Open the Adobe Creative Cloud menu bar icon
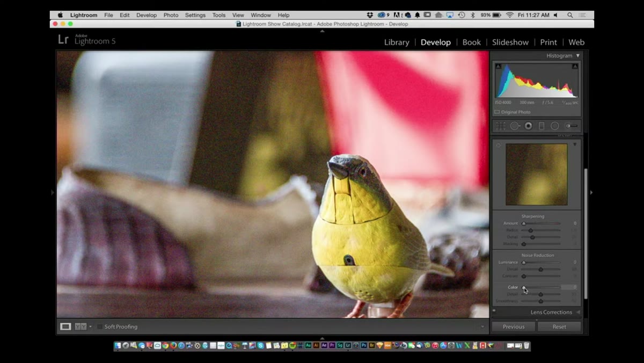 tap(382, 15)
